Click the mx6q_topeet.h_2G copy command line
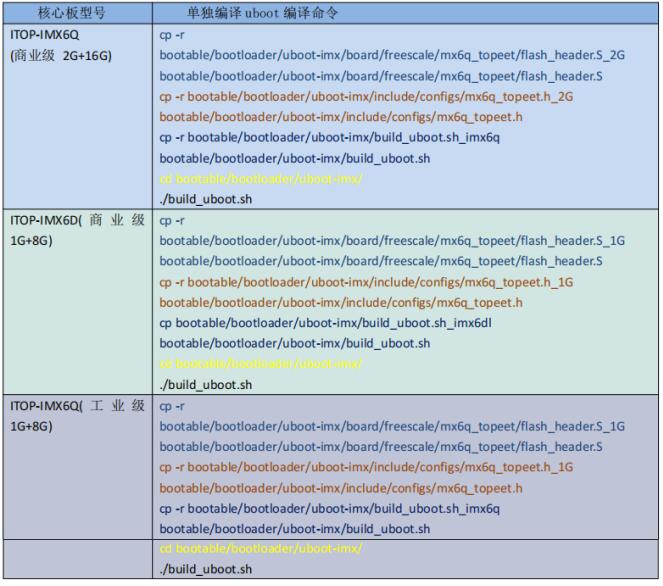This screenshot has width=663, height=586. point(366,97)
